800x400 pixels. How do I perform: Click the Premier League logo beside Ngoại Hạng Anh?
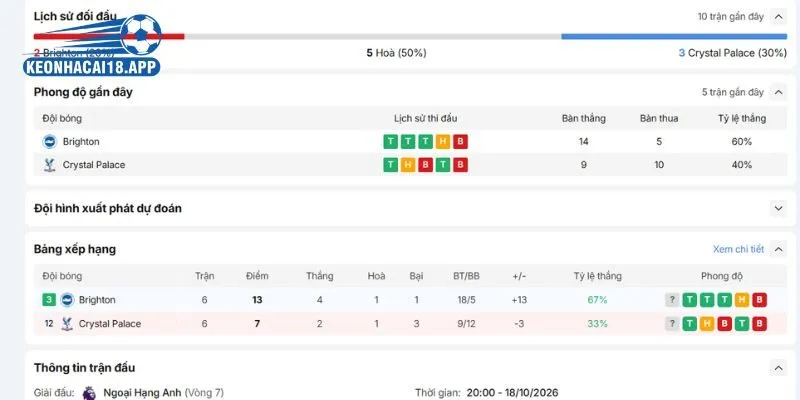(x=89, y=393)
